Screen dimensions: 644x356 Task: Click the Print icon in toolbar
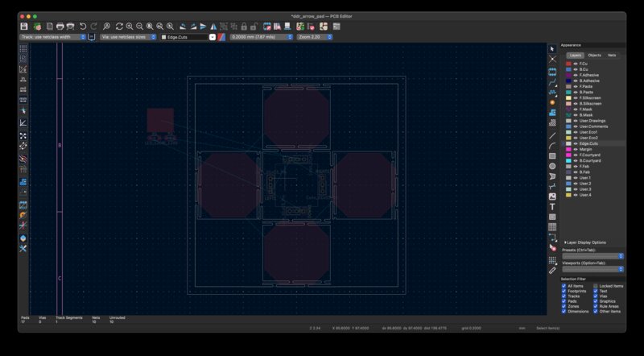click(60, 27)
